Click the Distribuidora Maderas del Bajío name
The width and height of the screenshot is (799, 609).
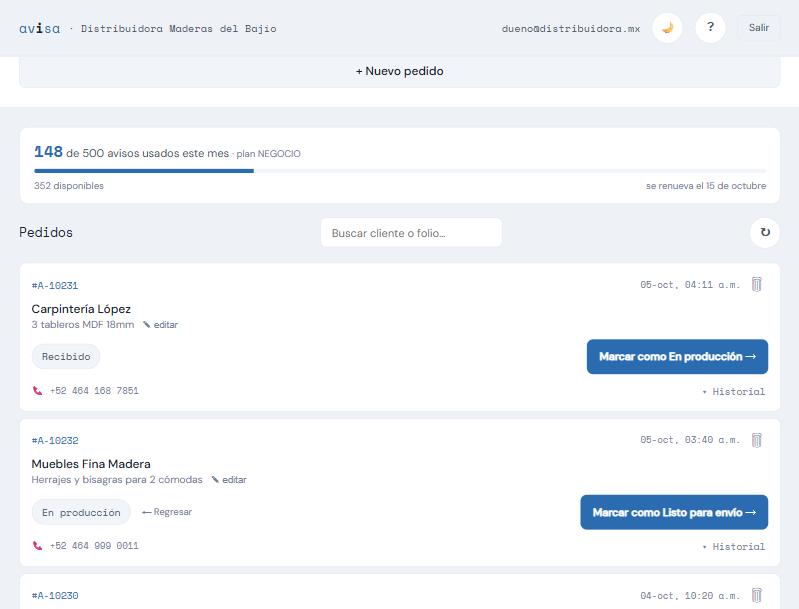pyautogui.click(x=178, y=29)
